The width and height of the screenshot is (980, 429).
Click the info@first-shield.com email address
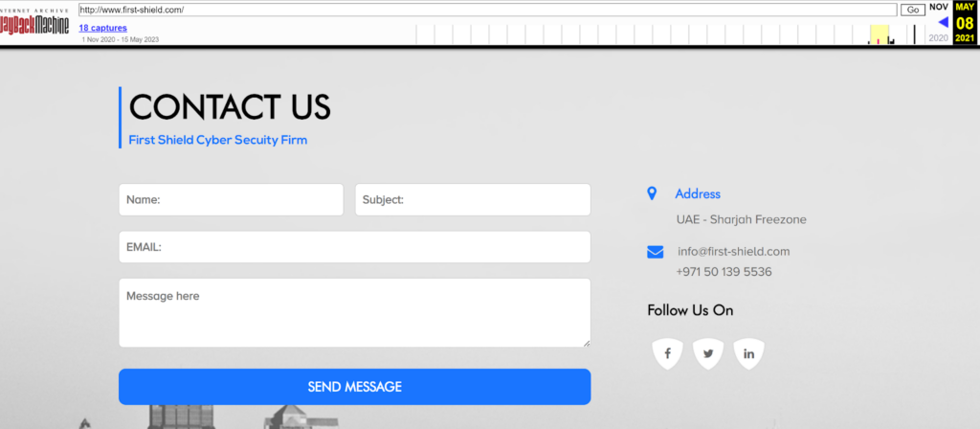[x=733, y=252]
